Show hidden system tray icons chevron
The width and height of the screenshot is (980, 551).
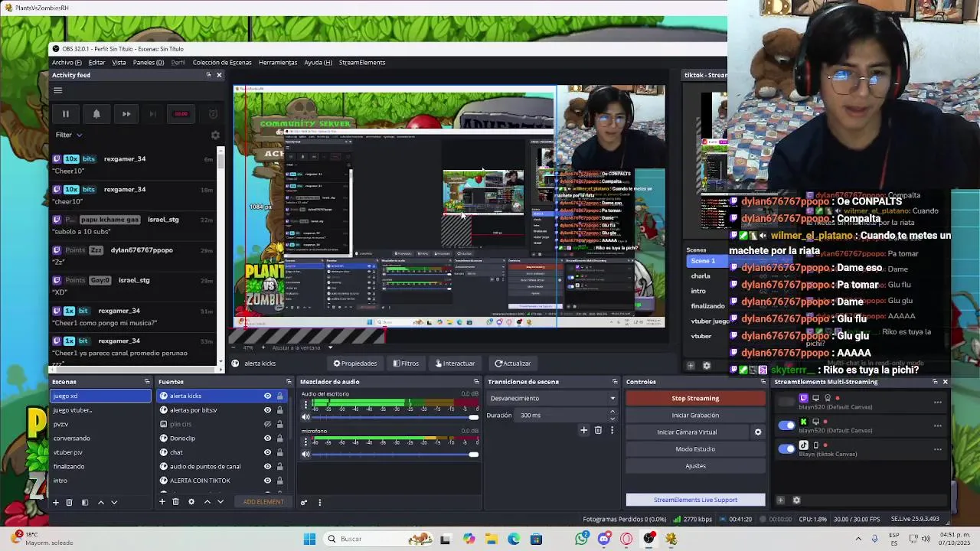tap(858, 539)
